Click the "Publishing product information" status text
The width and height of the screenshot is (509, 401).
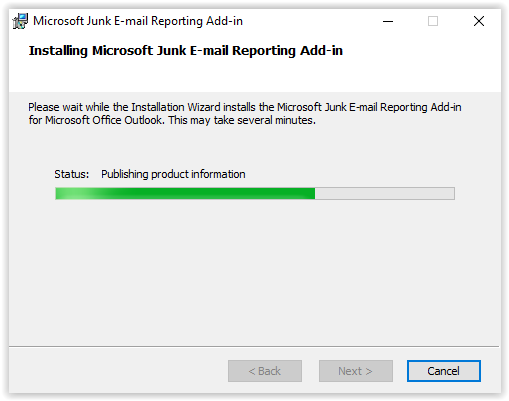tap(173, 174)
